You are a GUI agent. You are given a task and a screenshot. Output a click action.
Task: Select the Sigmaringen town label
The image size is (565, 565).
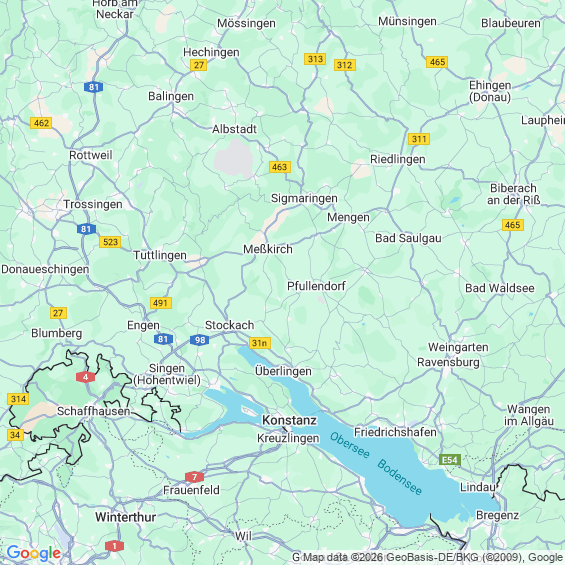click(x=304, y=198)
